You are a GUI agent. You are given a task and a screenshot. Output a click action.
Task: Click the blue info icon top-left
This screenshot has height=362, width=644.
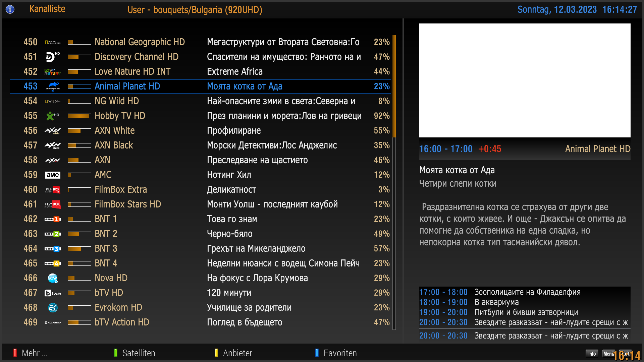(x=10, y=9)
